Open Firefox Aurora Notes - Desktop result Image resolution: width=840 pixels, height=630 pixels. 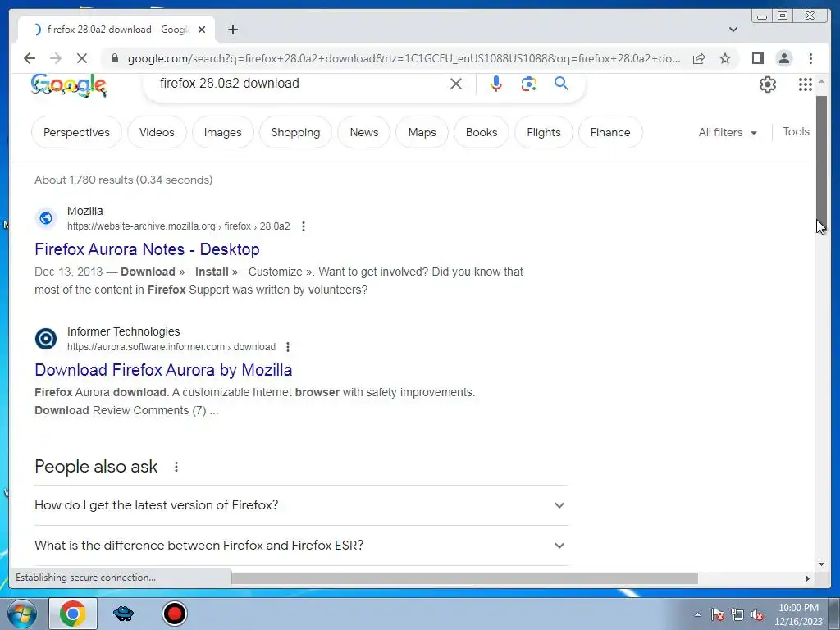148,249
